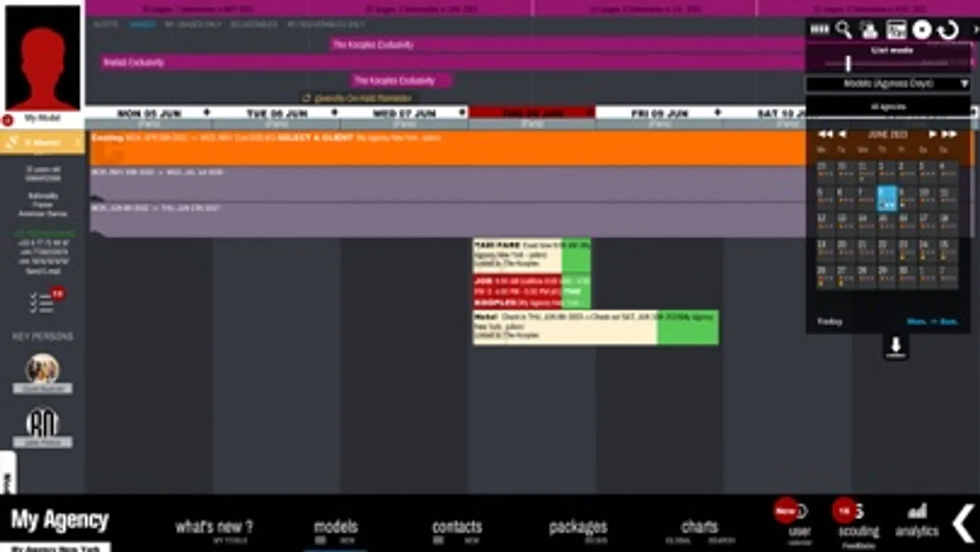Go to previous month in mini calendar
The height and width of the screenshot is (552, 980).
coord(843,134)
